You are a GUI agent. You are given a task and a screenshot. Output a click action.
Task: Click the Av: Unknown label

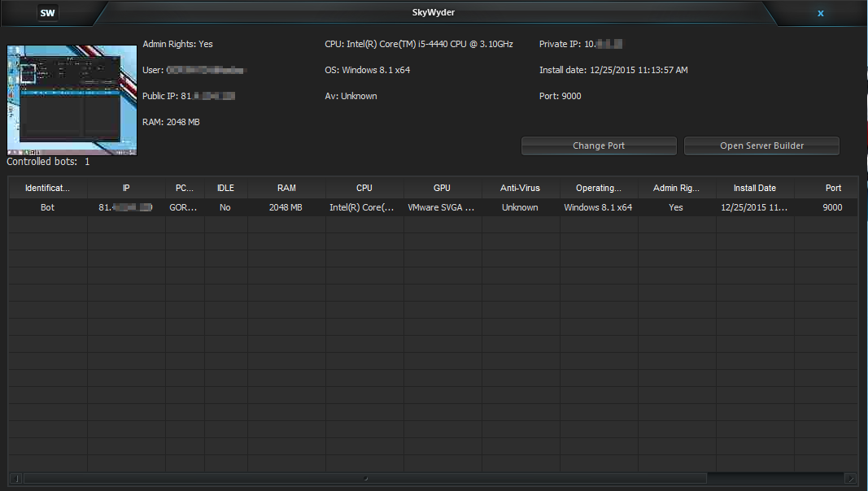point(351,96)
